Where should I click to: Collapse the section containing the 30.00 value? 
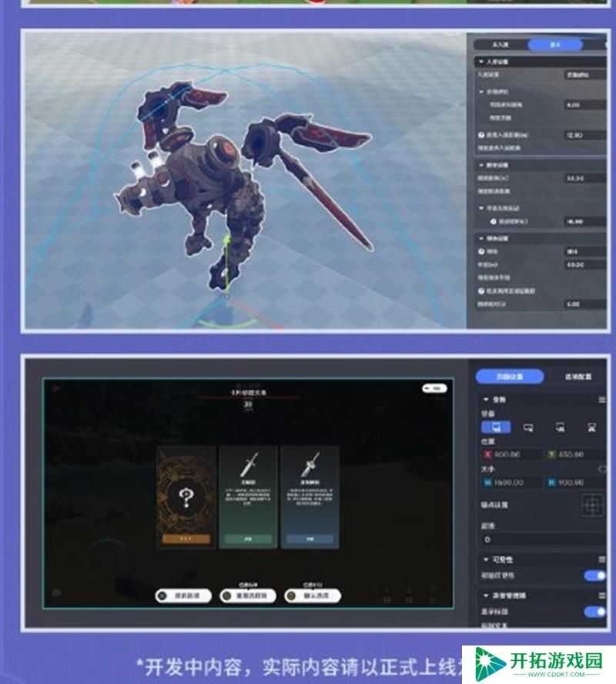480,166
